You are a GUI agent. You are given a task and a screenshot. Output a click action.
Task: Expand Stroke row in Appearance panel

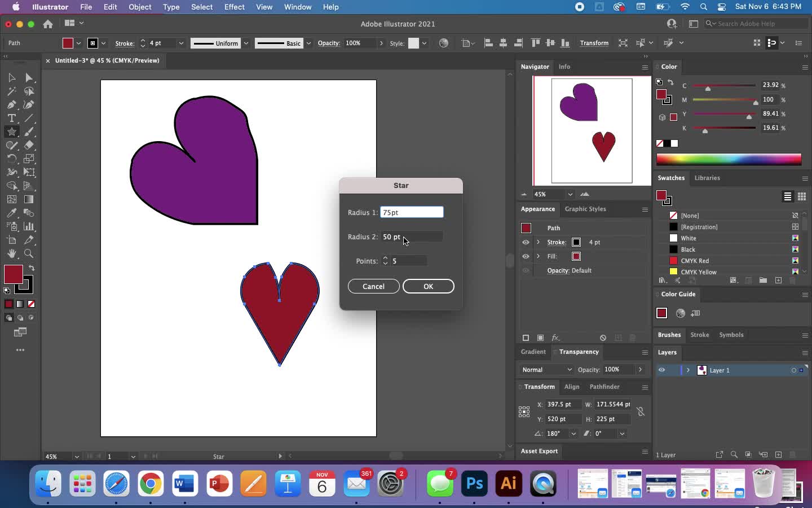(x=538, y=242)
